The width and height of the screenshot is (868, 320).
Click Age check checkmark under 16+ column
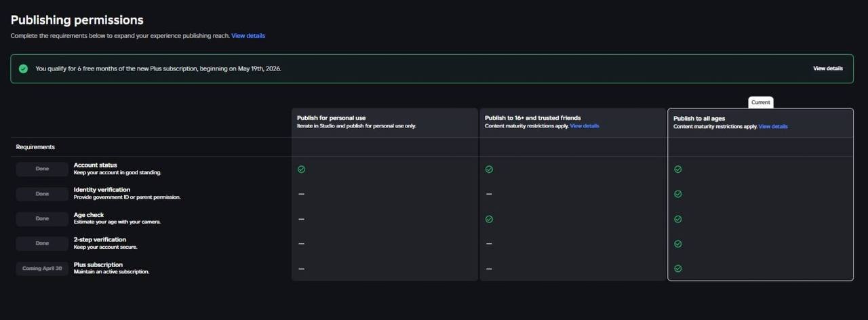[489, 219]
